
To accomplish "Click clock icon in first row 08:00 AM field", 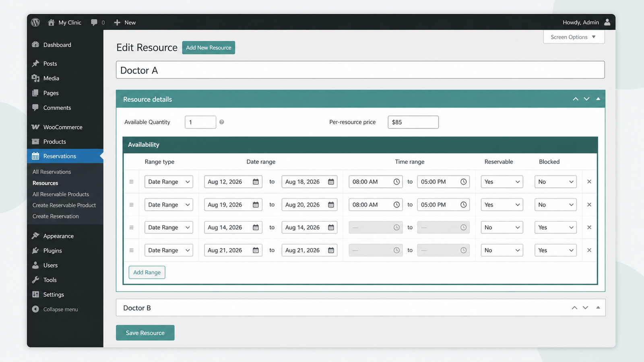I will click(x=396, y=182).
